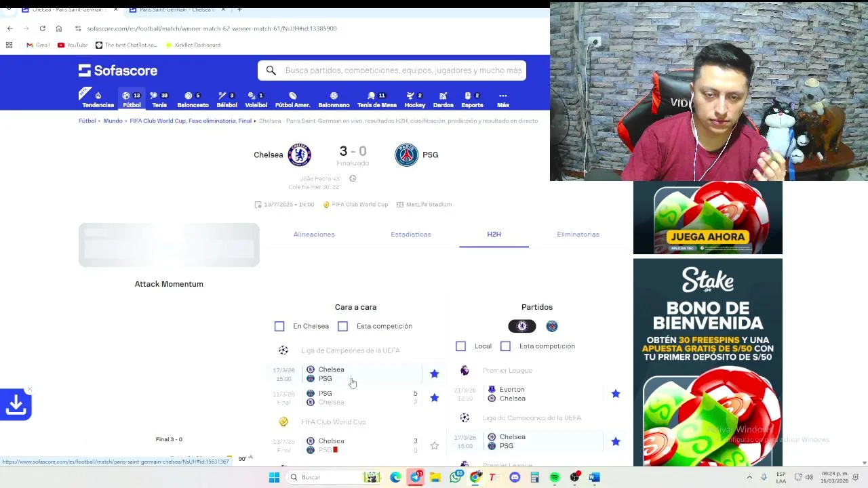
Task: Open the Fútbol Amer. section
Action: click(x=292, y=100)
